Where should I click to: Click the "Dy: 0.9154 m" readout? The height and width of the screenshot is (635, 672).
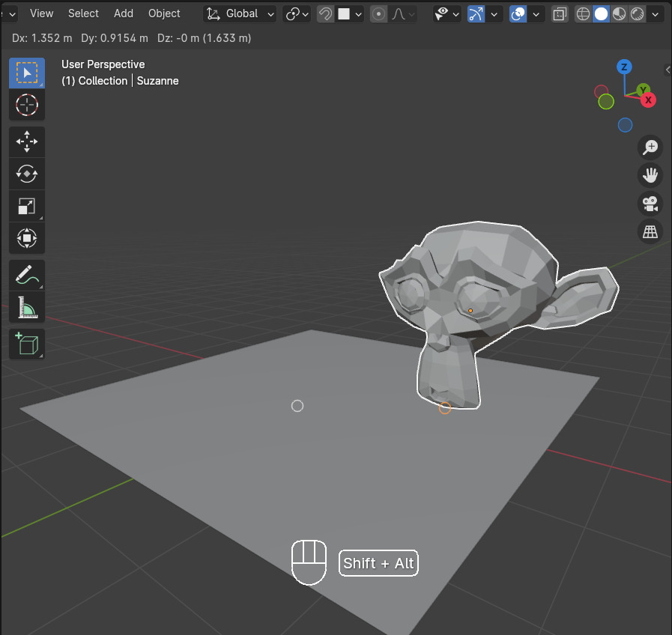[115, 38]
